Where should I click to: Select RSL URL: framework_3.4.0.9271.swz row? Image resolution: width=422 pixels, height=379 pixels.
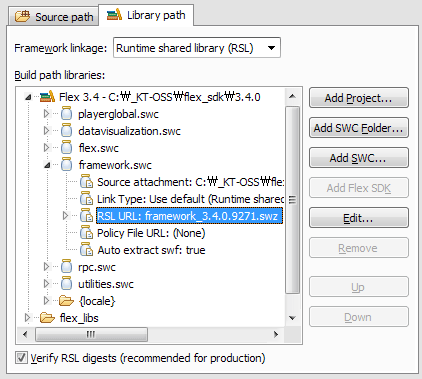click(189, 216)
